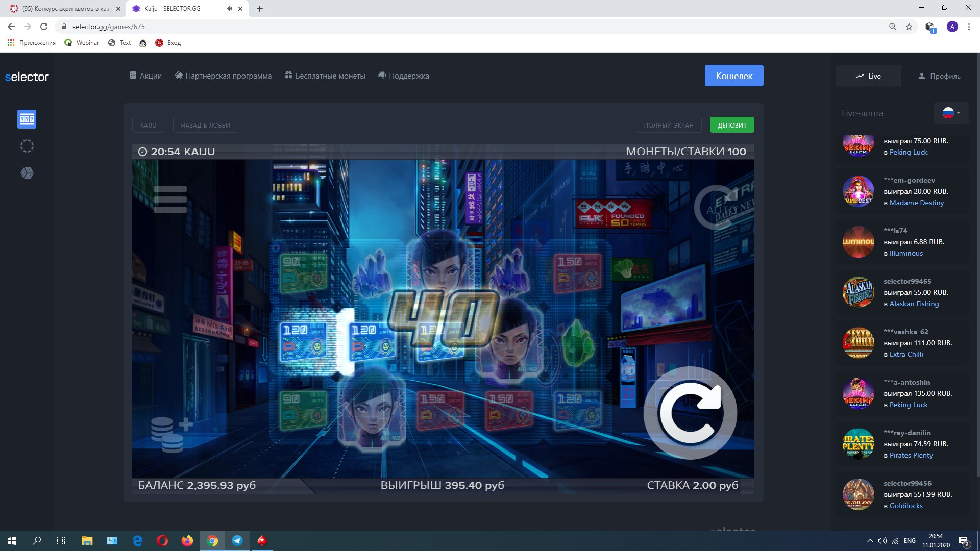Click the Кошелек button
This screenshot has width=980, height=551.
[733, 76]
